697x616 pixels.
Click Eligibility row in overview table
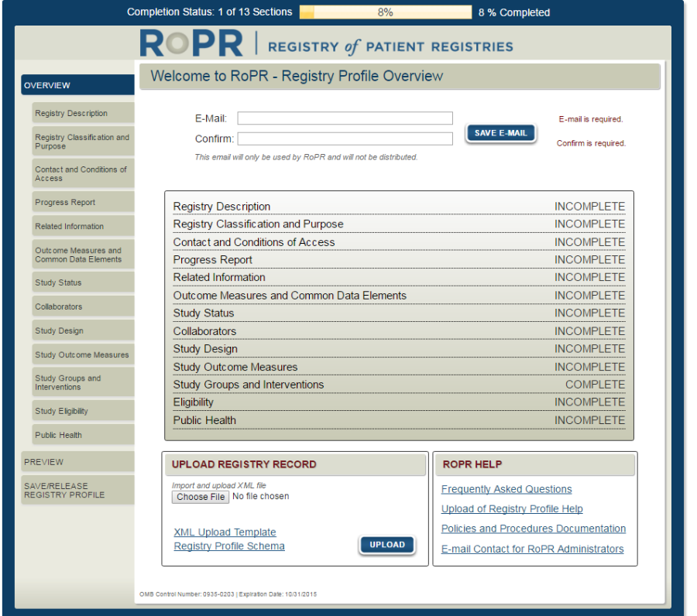point(399,402)
